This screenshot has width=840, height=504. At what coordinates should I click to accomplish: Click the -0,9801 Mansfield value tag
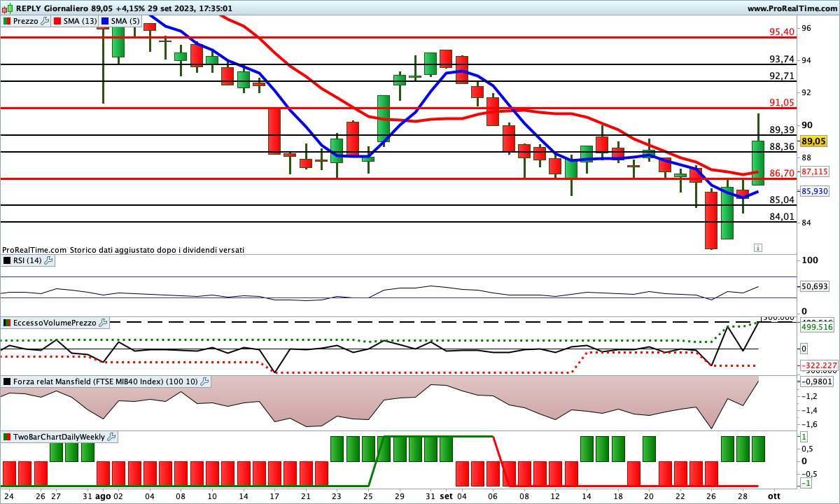(x=816, y=381)
